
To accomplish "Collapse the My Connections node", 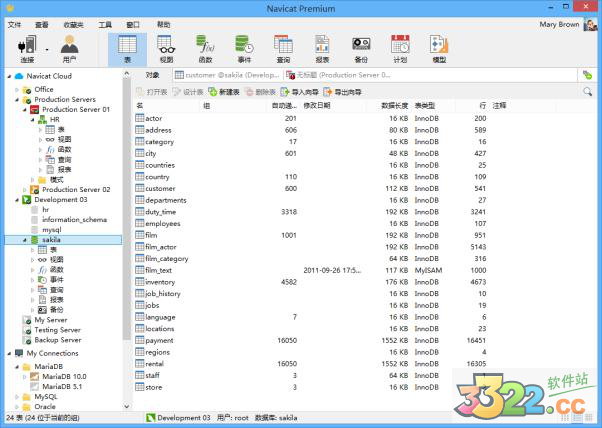I will 9,354.
